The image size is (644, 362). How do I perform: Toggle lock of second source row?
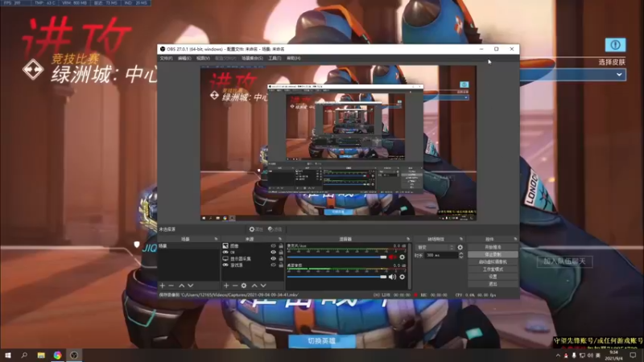point(281,252)
